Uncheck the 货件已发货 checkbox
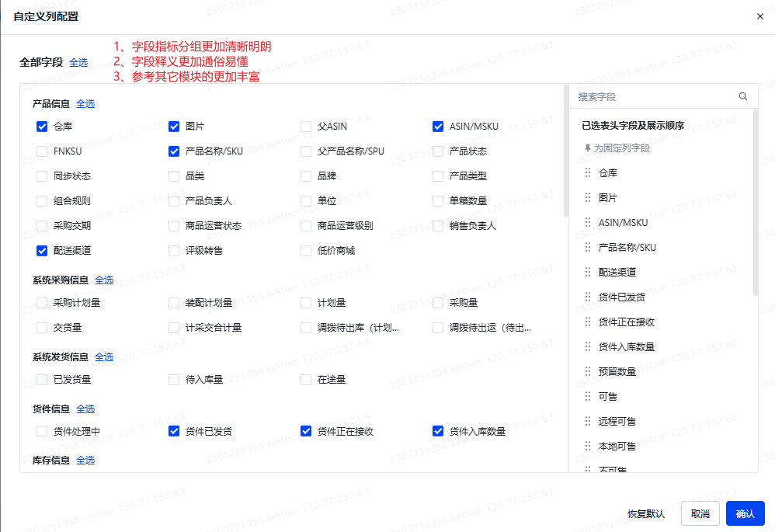The height and width of the screenshot is (532, 775). point(174,431)
